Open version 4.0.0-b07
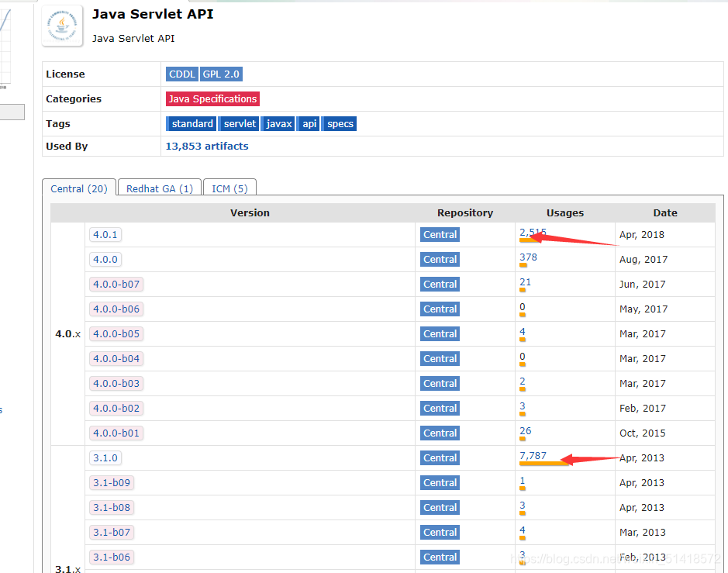The height and width of the screenshot is (573, 728). coord(116,285)
